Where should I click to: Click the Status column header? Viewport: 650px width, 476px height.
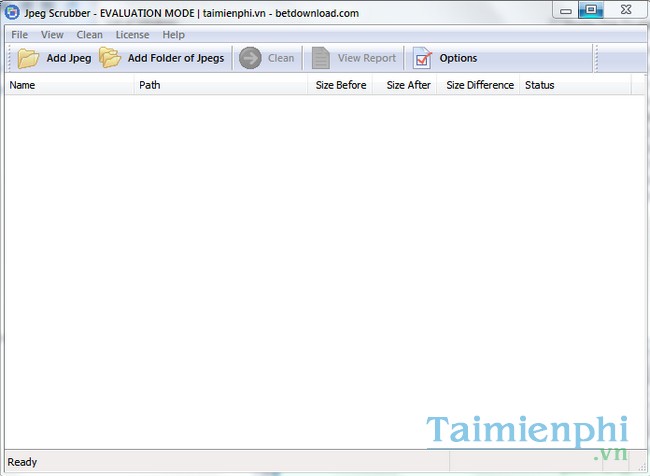tap(574, 85)
